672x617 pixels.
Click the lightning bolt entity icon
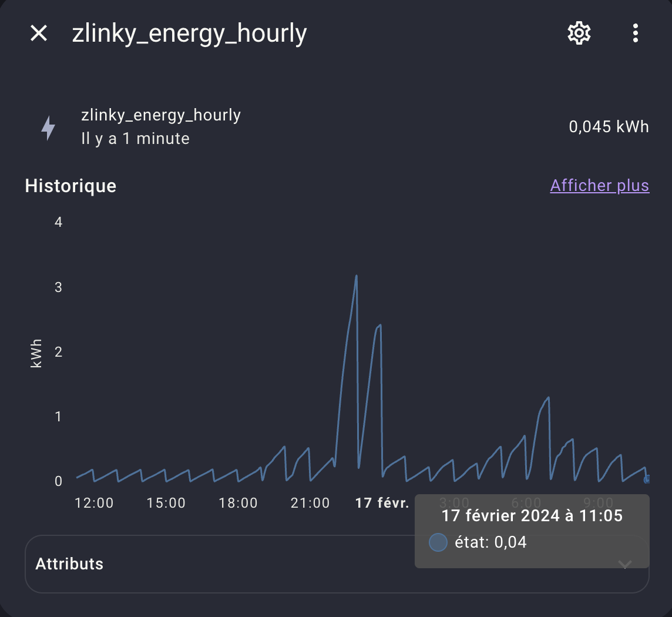[48, 128]
